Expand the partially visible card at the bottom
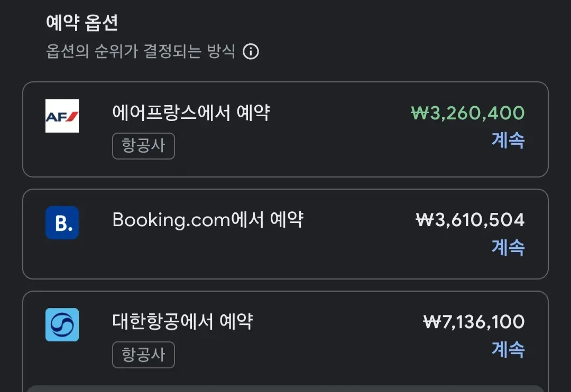Screen dimensions: 571x392 pos(285,387)
